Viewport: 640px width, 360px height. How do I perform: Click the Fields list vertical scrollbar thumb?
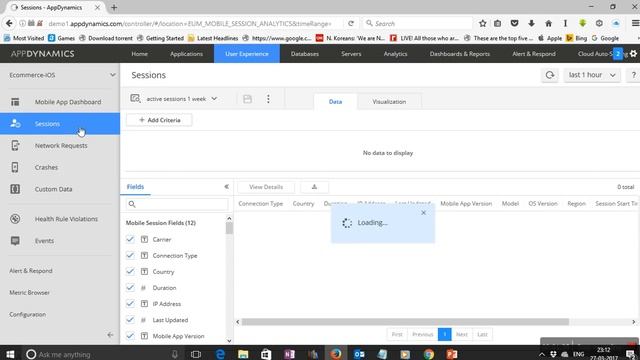click(x=229, y=228)
